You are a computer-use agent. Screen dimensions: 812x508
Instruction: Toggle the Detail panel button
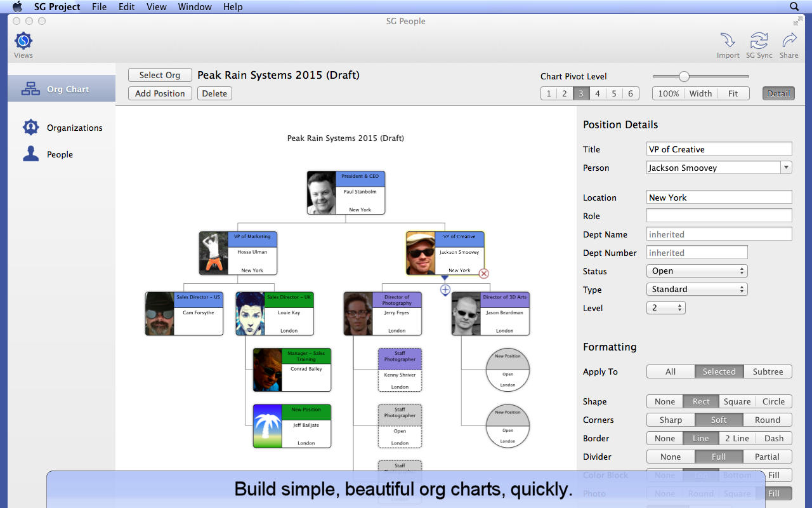[x=778, y=93]
